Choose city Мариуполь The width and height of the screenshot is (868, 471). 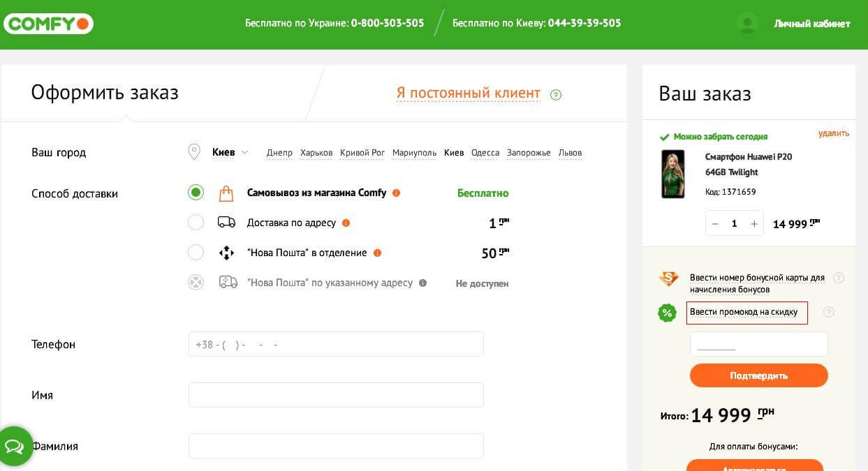click(414, 153)
